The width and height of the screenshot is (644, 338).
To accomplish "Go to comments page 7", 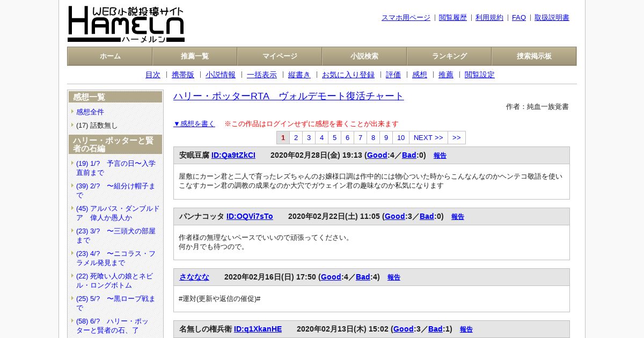I will pyautogui.click(x=360, y=138).
